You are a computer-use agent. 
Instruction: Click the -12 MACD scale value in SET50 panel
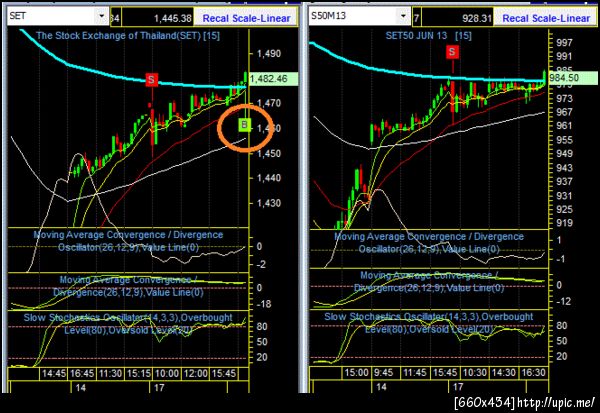tap(563, 301)
